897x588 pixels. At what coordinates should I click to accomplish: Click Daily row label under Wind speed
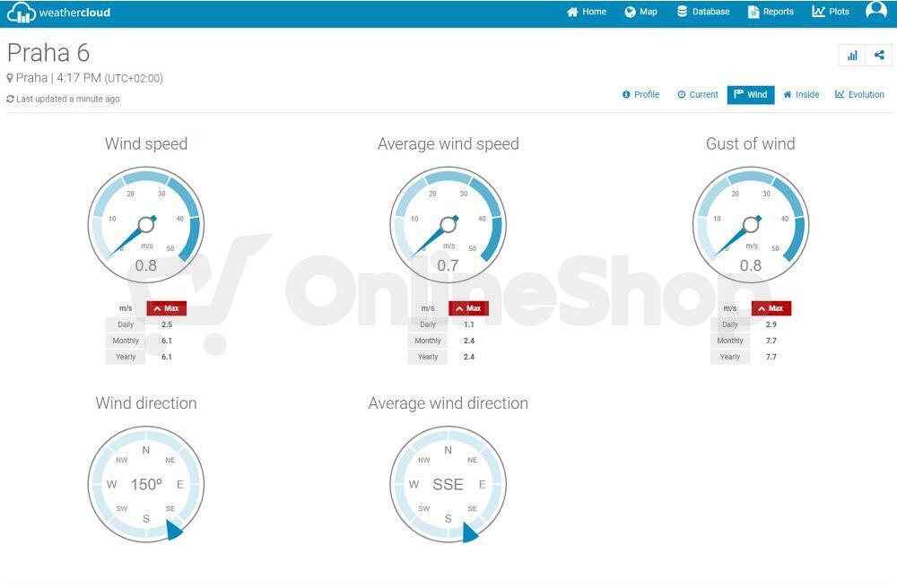point(126,324)
